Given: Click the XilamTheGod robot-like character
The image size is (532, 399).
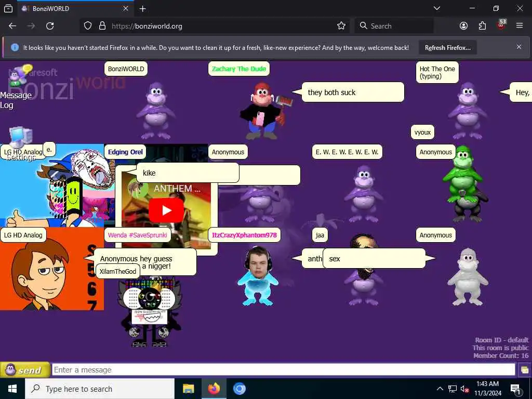Looking at the screenshot, I should click(149, 312).
